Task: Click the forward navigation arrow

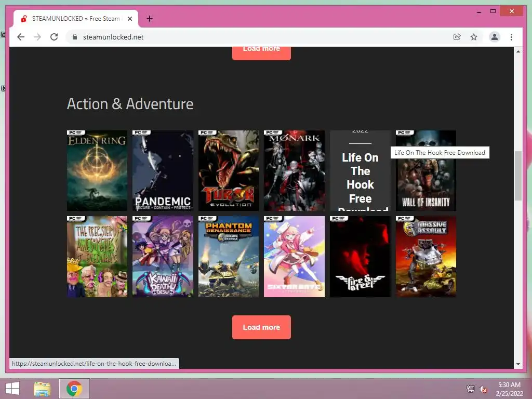Action: pos(37,37)
